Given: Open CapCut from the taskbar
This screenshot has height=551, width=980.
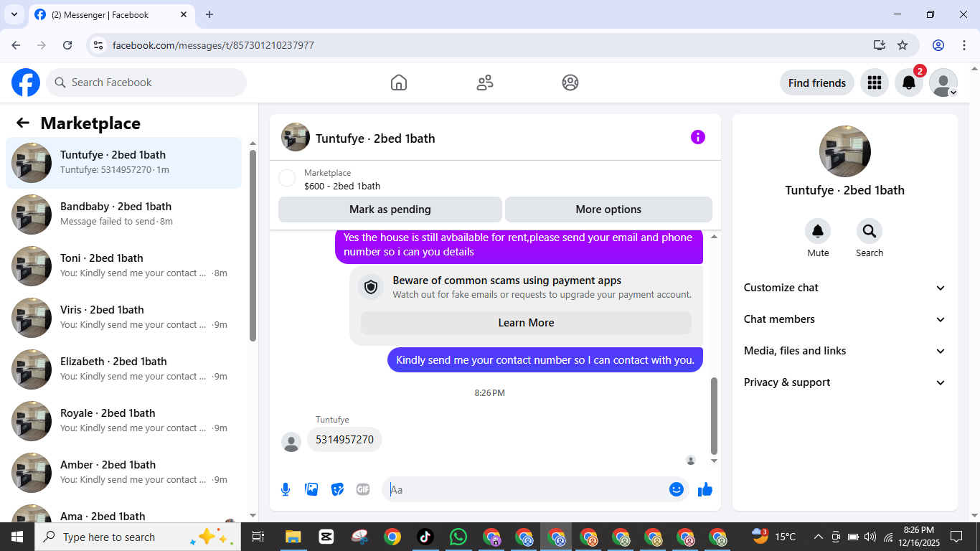Looking at the screenshot, I should [326, 537].
